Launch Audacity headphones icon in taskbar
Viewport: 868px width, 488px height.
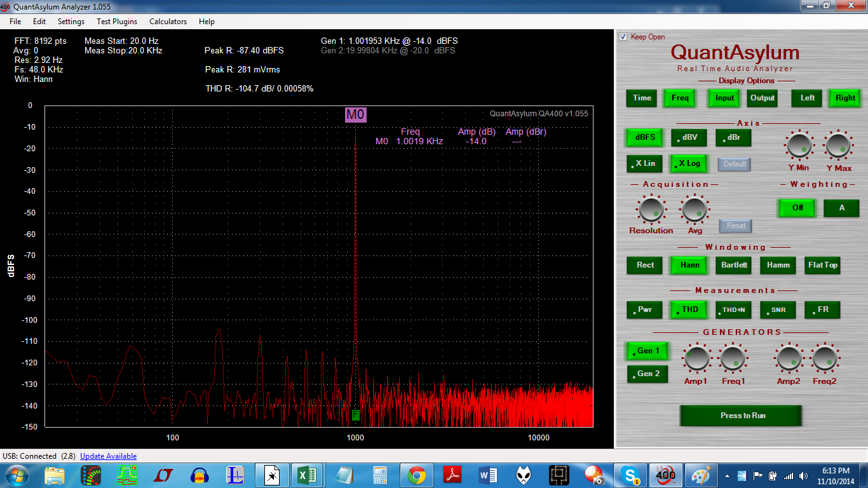pyautogui.click(x=200, y=475)
